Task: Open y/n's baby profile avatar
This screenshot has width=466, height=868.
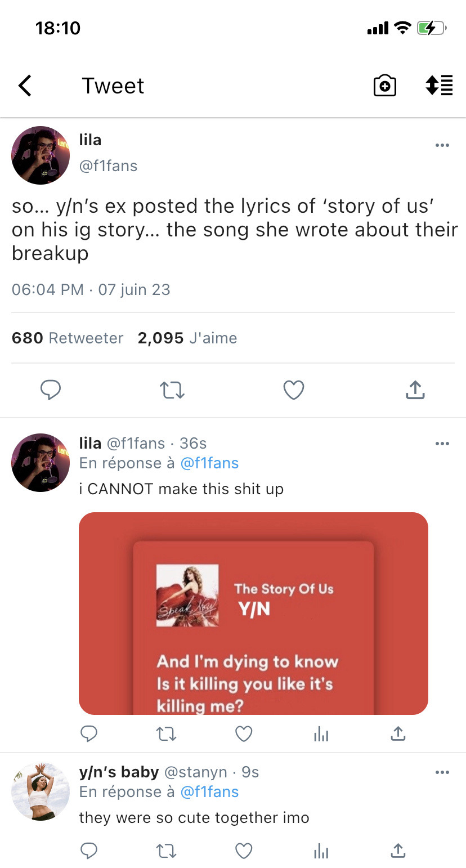Action: pyautogui.click(x=41, y=792)
